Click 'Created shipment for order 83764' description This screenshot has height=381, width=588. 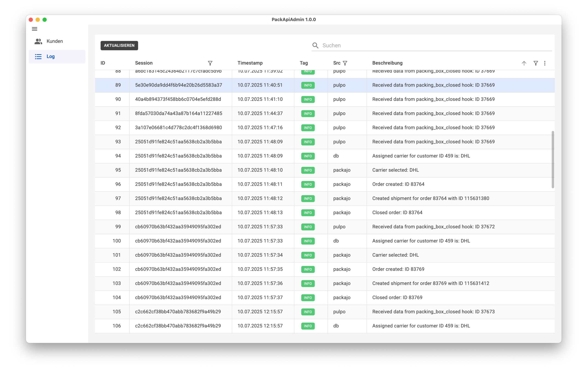(431, 198)
